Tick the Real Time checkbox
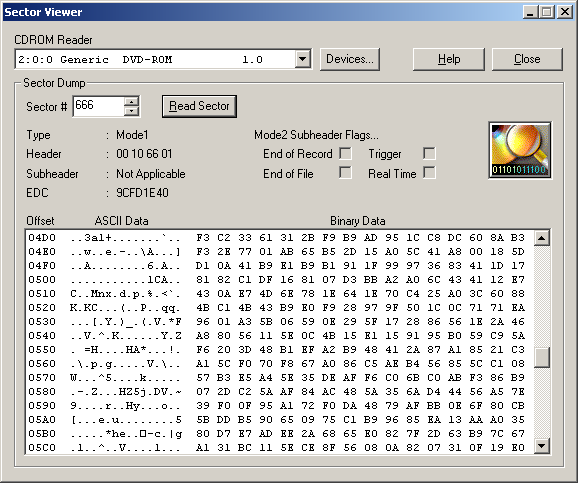The width and height of the screenshot is (578, 483). click(429, 173)
